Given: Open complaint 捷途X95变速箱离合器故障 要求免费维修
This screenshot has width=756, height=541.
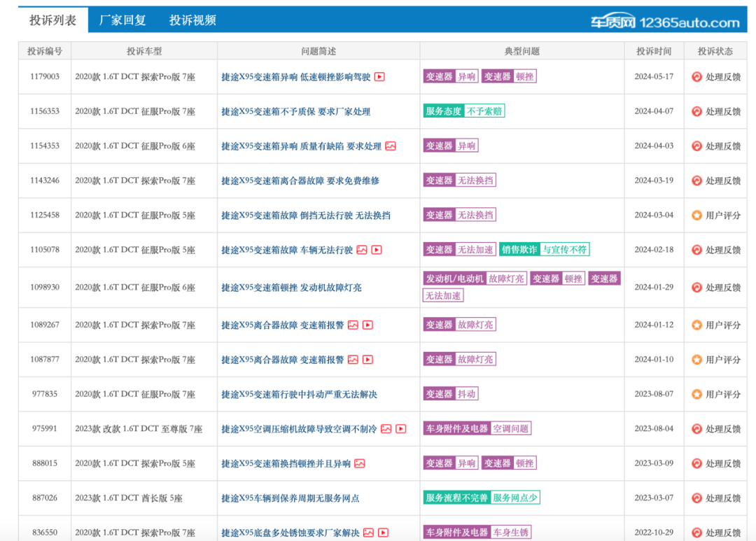Looking at the screenshot, I should (x=300, y=181).
